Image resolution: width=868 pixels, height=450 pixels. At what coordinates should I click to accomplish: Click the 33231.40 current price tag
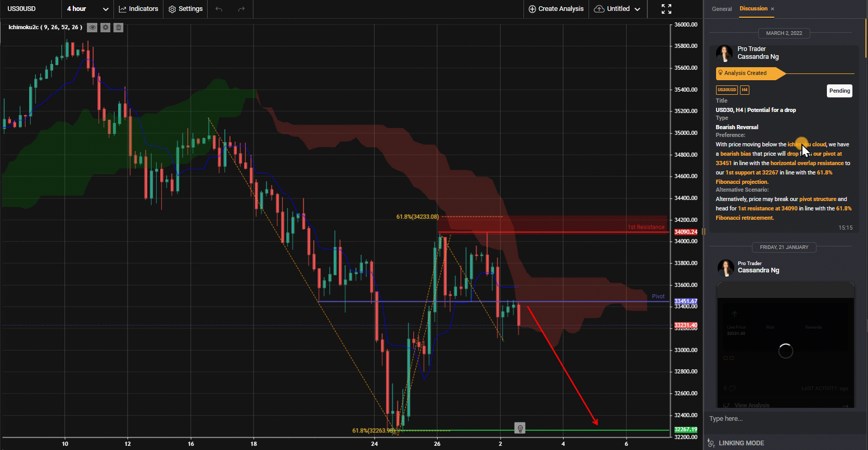click(x=686, y=326)
